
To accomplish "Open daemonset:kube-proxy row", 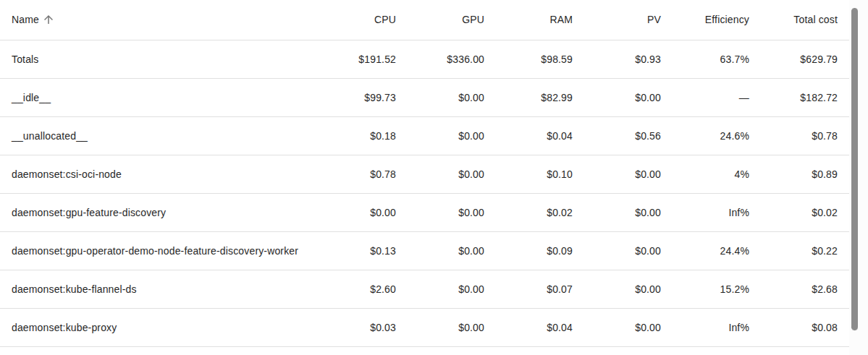I will (424, 328).
